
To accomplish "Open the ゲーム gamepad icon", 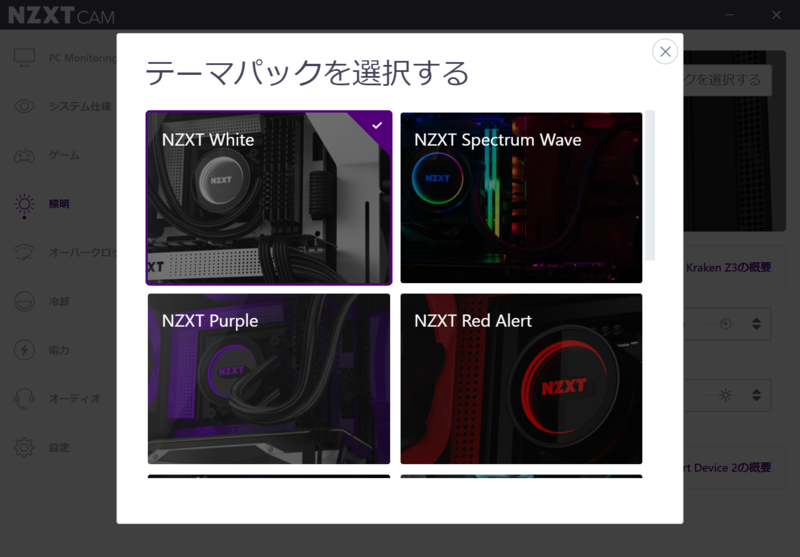I will coord(24,155).
